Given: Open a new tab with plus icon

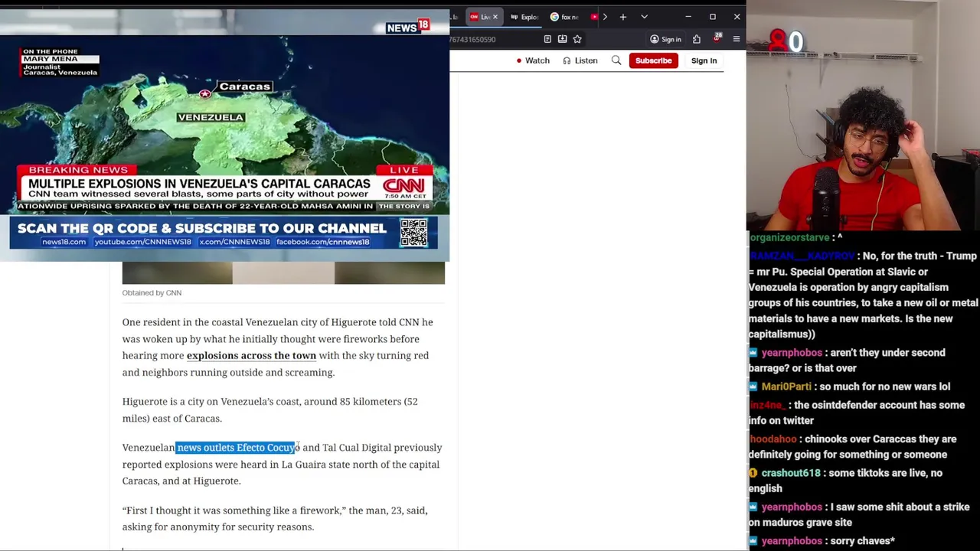Looking at the screenshot, I should (623, 17).
